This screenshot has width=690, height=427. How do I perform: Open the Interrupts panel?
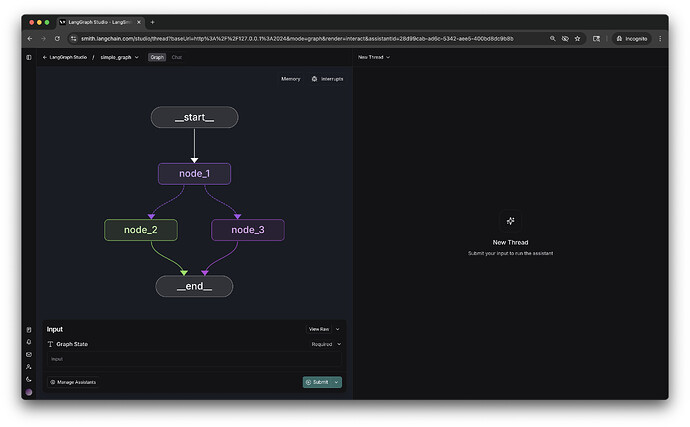[327, 78]
